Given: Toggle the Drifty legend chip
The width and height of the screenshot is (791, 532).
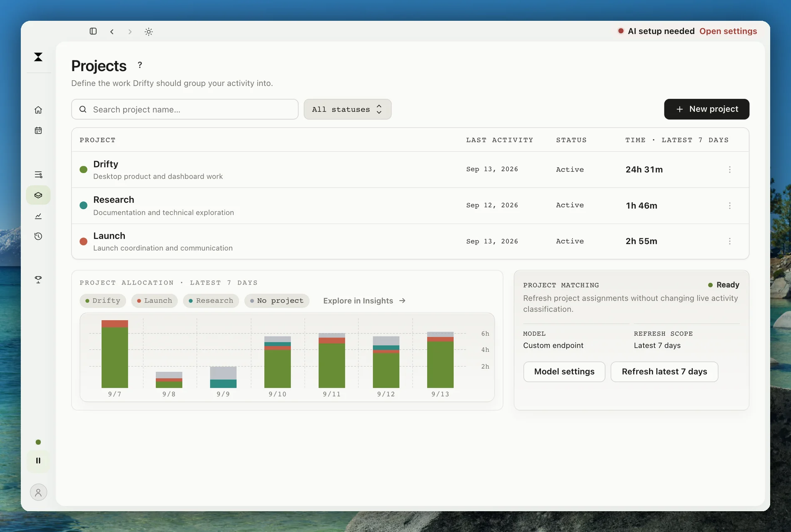Looking at the screenshot, I should 103,301.
